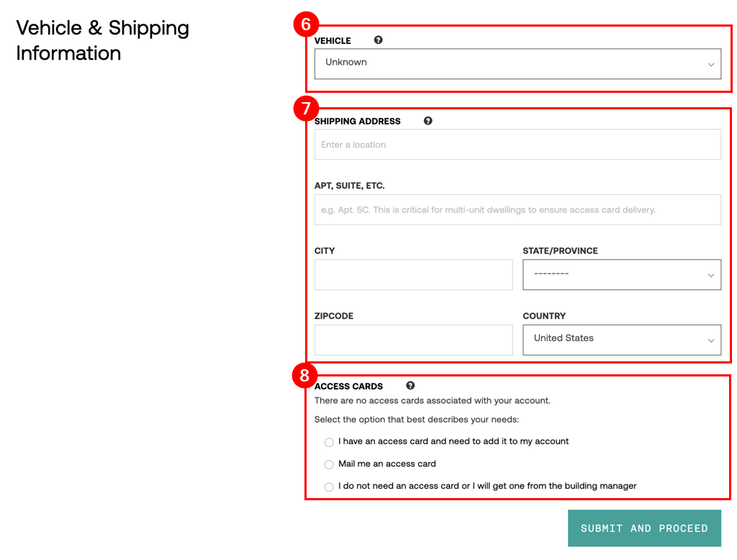Expand the State/Province dropdown
The height and width of the screenshot is (560, 737).
pyautogui.click(x=621, y=275)
